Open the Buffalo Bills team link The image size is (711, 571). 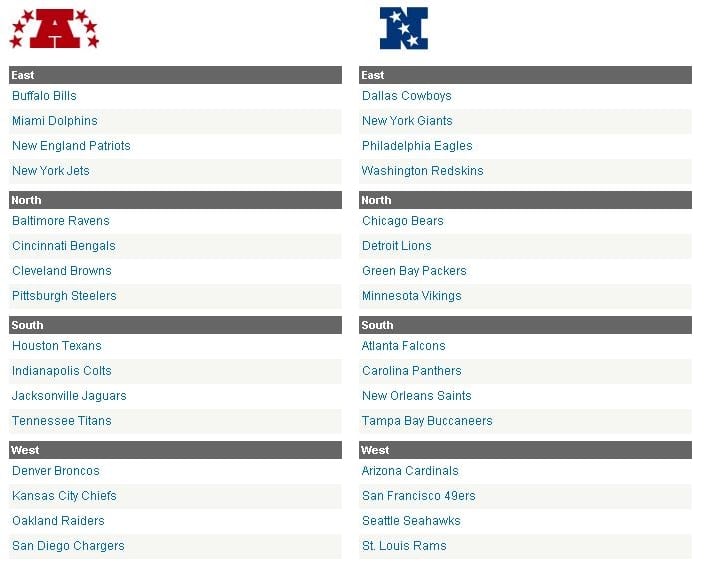click(44, 96)
